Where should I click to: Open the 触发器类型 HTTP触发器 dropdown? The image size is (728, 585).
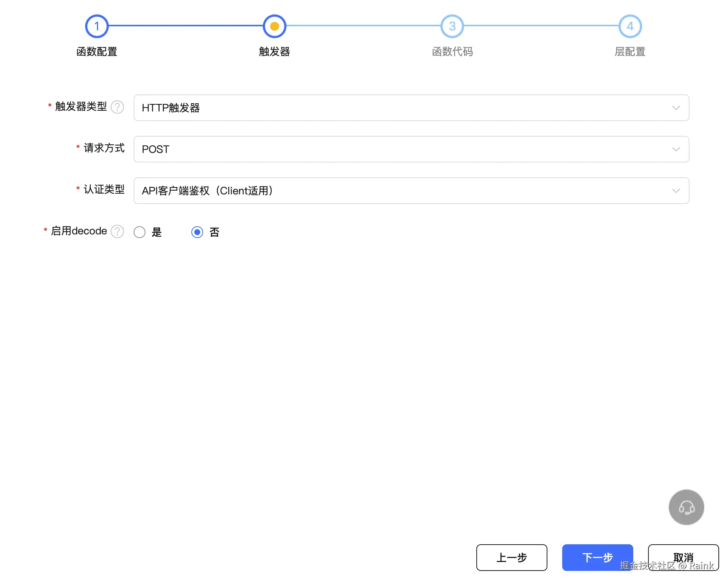click(x=411, y=108)
